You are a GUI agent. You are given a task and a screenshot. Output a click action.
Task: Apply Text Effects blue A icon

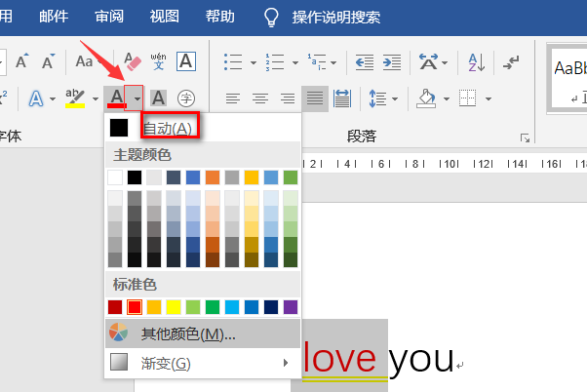click(x=36, y=98)
